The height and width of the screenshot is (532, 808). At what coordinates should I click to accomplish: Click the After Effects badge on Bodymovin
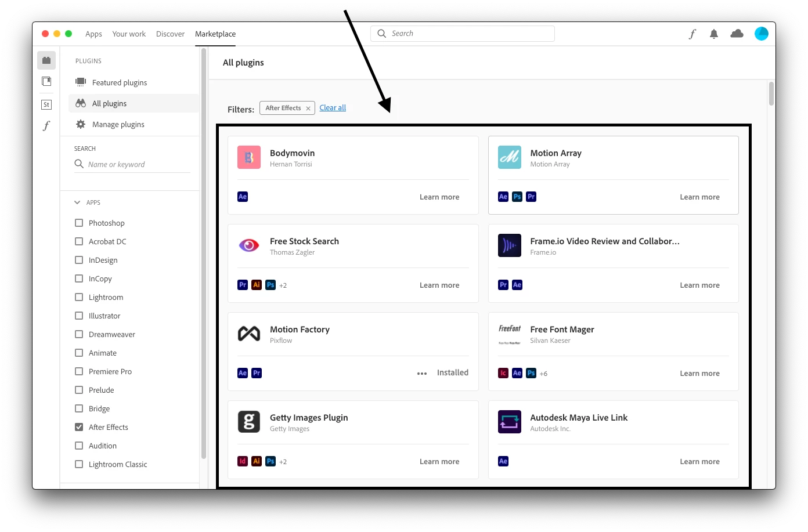click(243, 197)
